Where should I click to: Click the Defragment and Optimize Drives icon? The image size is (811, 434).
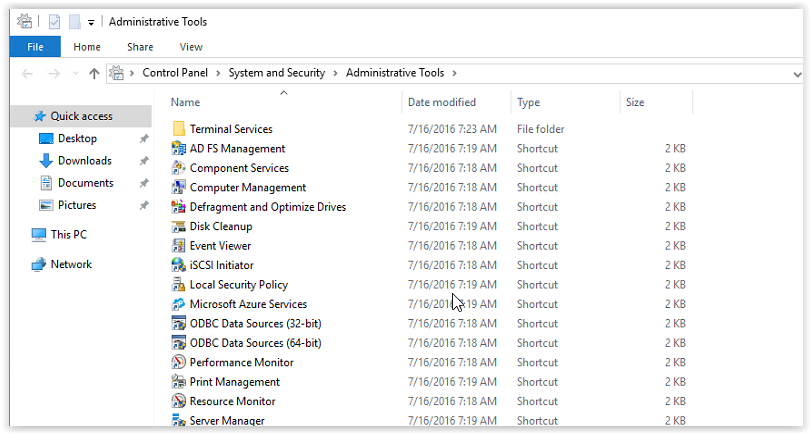178,207
